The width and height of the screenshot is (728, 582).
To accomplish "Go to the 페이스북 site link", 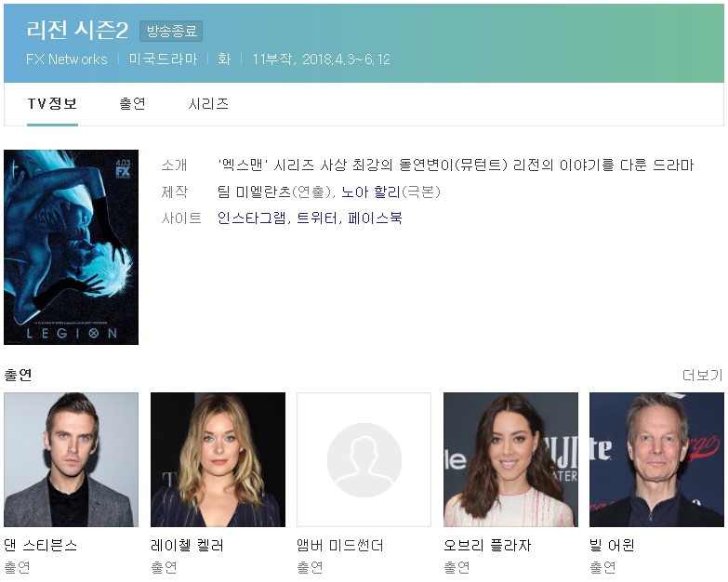I will coord(375,218).
